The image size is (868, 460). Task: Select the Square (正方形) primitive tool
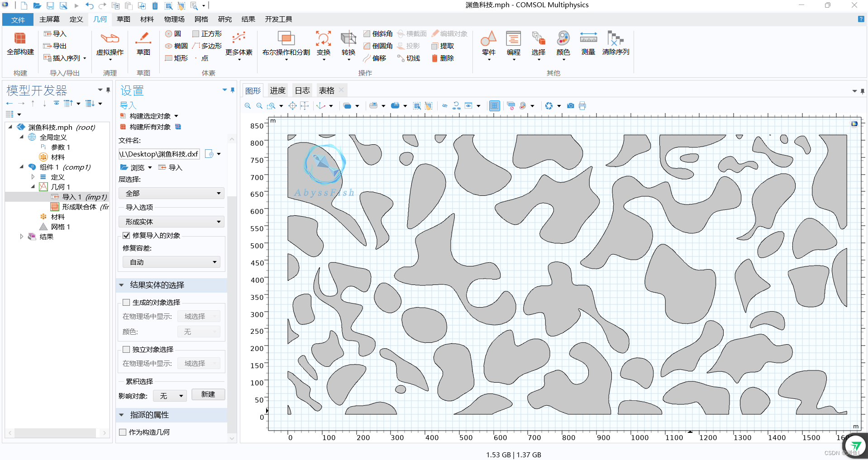pos(207,34)
